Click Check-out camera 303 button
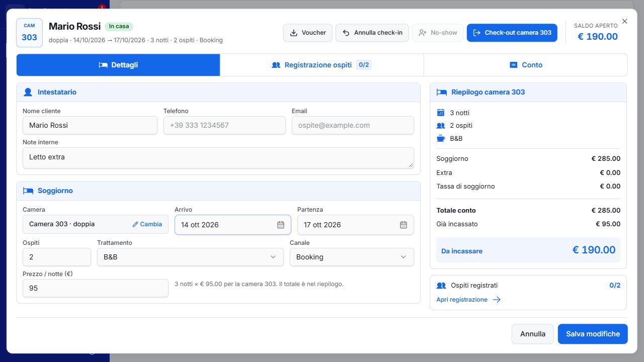The height and width of the screenshot is (362, 644). click(x=512, y=33)
